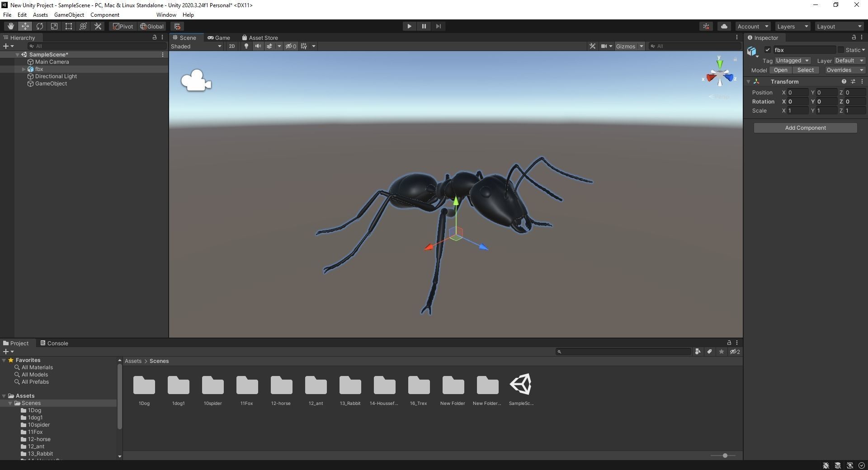Expand fbx object in Hierarchy
Screen dimensions: 868x470
(x=24, y=69)
